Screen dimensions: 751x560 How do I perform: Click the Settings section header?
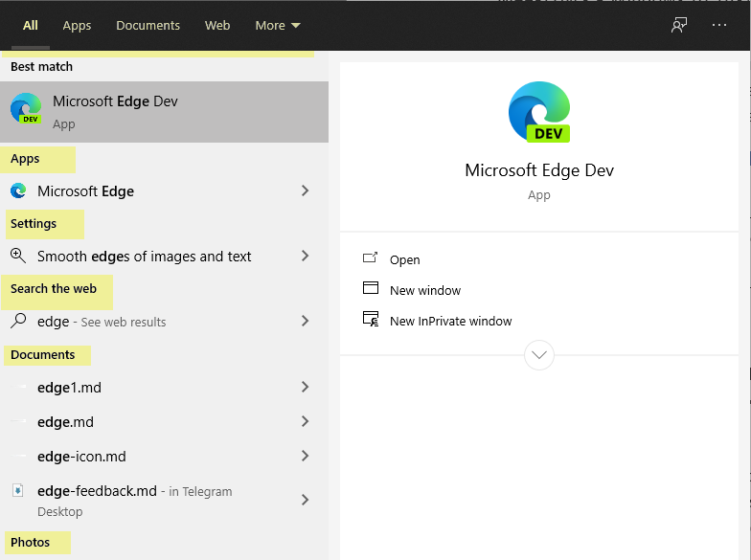click(x=34, y=224)
